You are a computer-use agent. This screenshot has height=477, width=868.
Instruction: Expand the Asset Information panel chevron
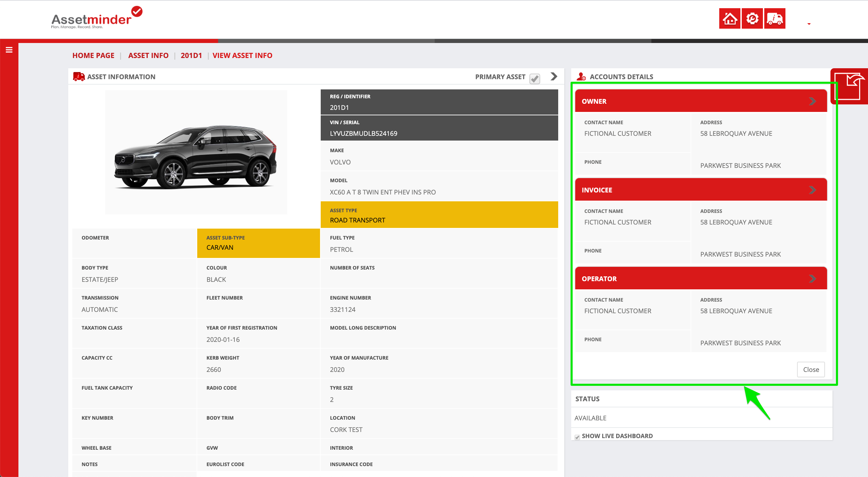(554, 76)
